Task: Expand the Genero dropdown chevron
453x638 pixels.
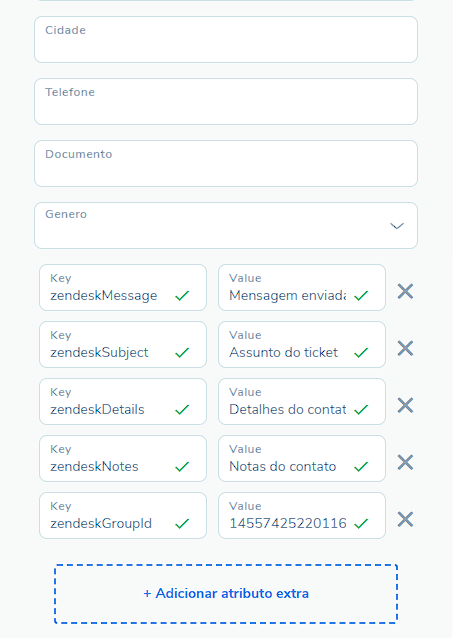Action: [x=397, y=226]
